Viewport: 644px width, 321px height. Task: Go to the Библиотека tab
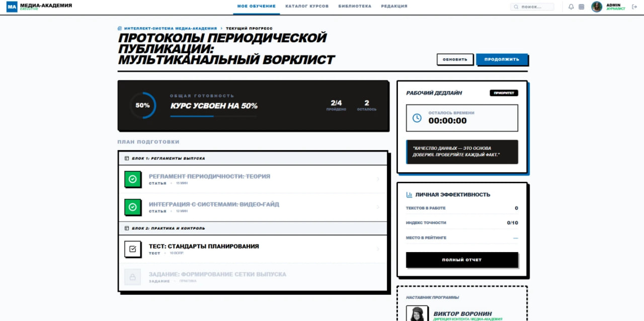355,7
